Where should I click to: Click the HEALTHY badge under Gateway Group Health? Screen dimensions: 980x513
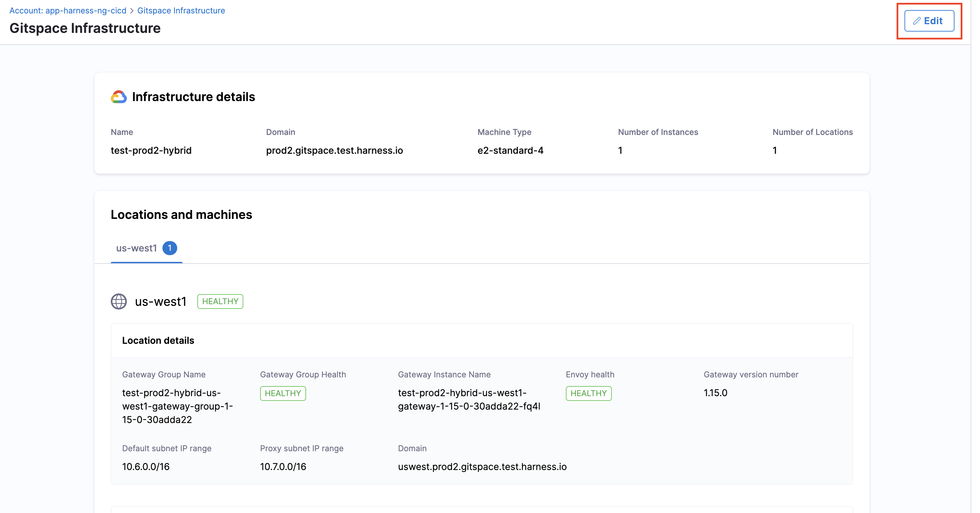(x=283, y=393)
